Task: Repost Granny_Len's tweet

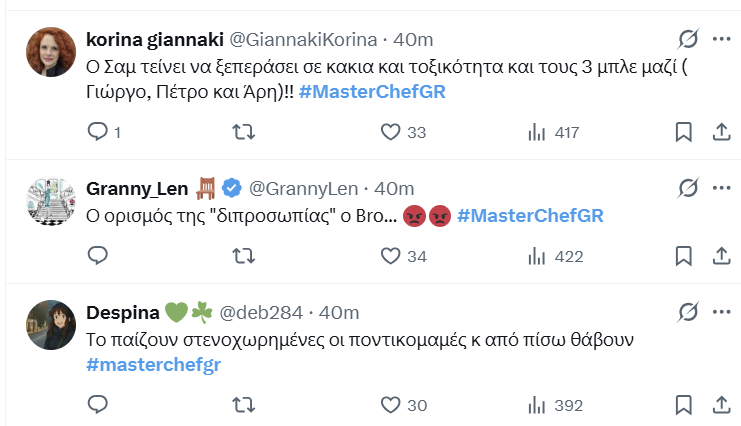Action: click(242, 257)
